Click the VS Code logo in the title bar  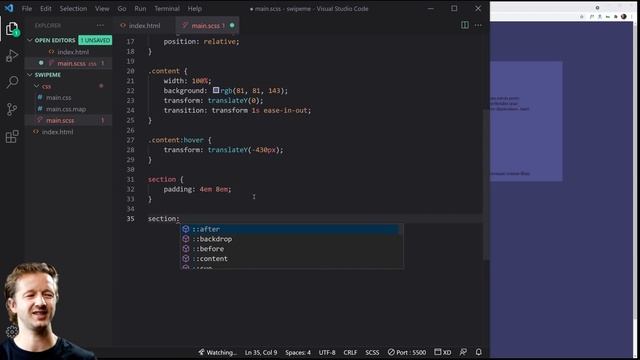tap(9, 8)
